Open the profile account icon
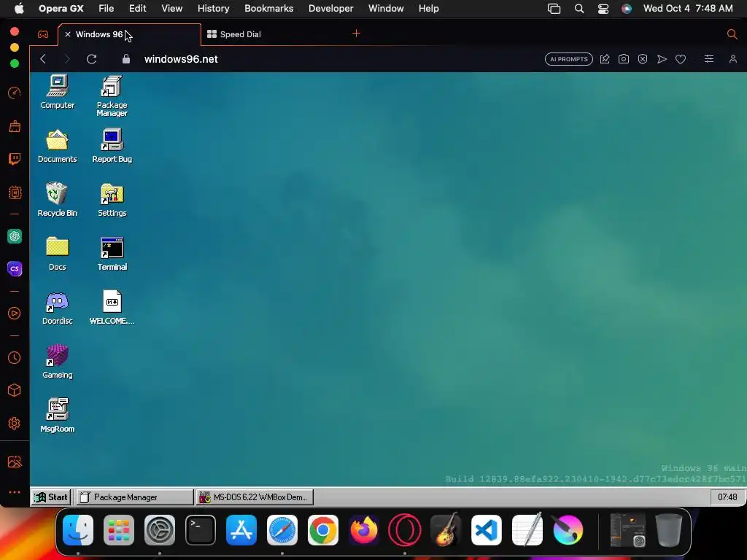 click(x=732, y=59)
